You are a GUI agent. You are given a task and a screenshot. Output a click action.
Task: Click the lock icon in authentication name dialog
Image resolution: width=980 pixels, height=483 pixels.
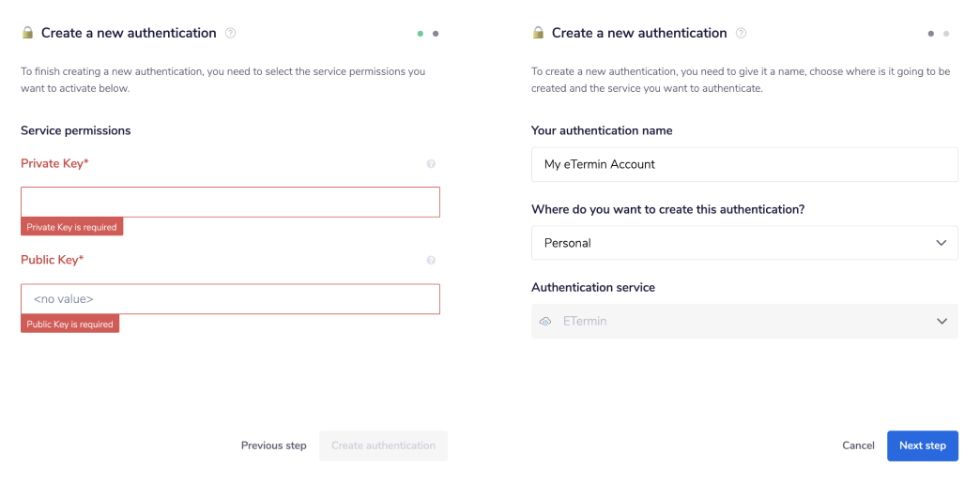[x=538, y=33]
